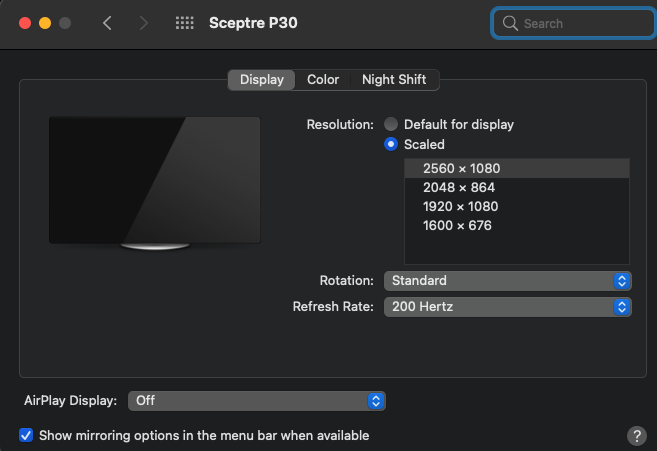657x451 pixels.
Task: Open the help question mark button
Action: click(x=636, y=436)
